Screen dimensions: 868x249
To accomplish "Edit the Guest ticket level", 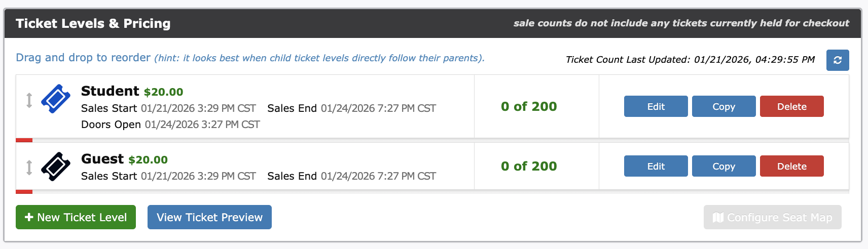I will point(656,166).
